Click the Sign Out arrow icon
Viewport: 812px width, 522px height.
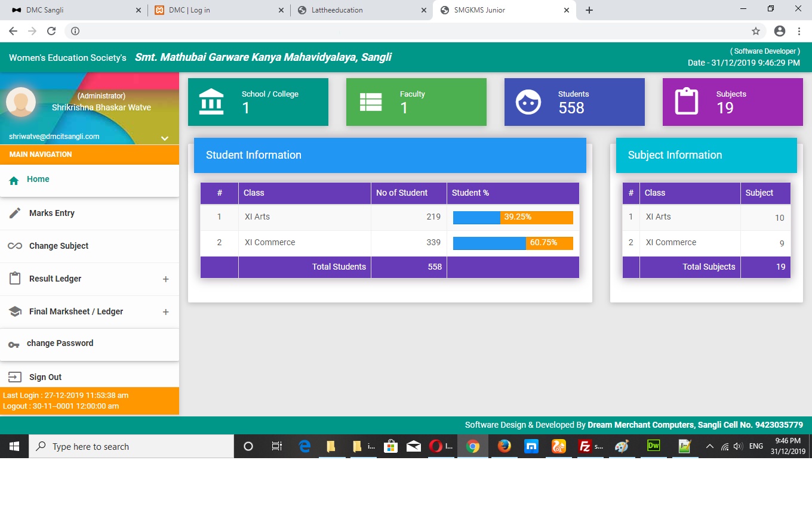15,377
